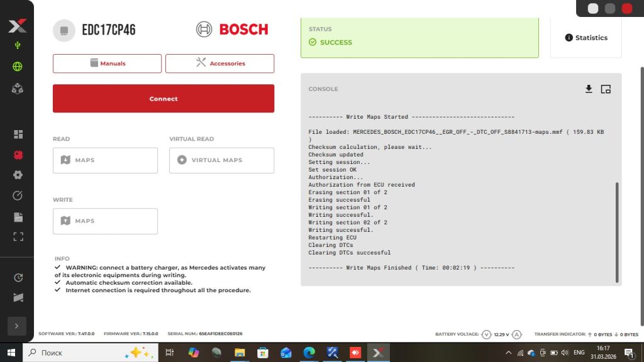Open the green globe network icon
Viewport: 644px width, 362px height.
tap(17, 67)
